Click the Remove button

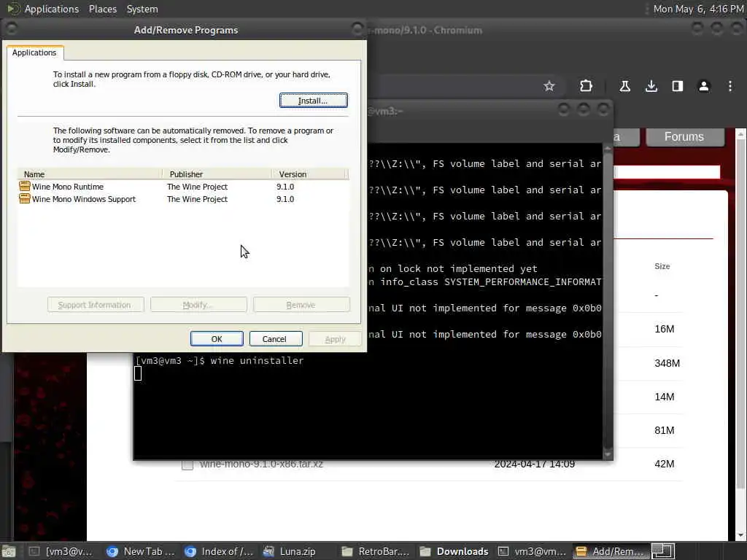(x=301, y=305)
